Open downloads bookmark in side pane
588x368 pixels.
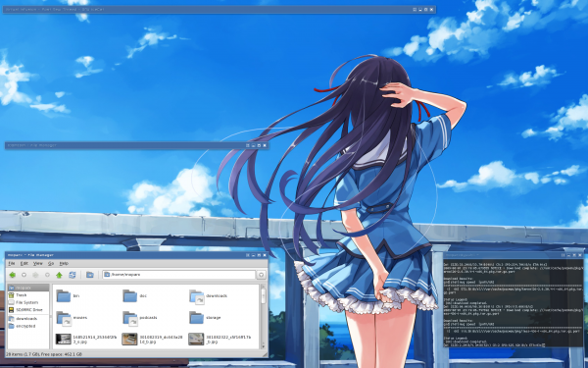pyautogui.click(x=28, y=319)
